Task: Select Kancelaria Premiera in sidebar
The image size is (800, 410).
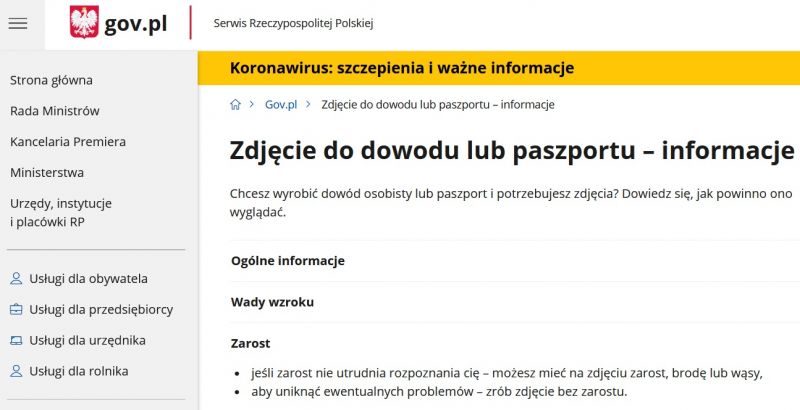Action: [68, 142]
